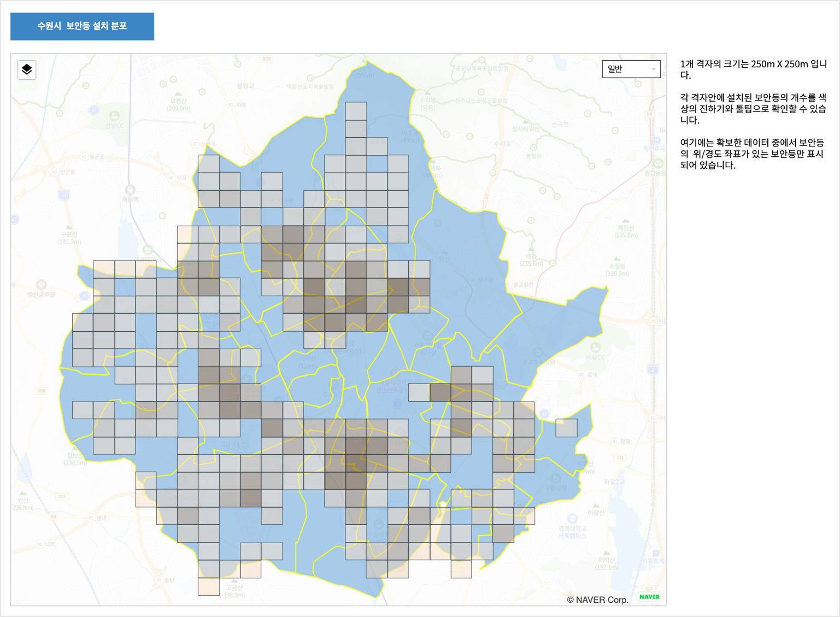840x617 pixels.
Task: Click the 수지교 map label
Action: click(x=502, y=144)
